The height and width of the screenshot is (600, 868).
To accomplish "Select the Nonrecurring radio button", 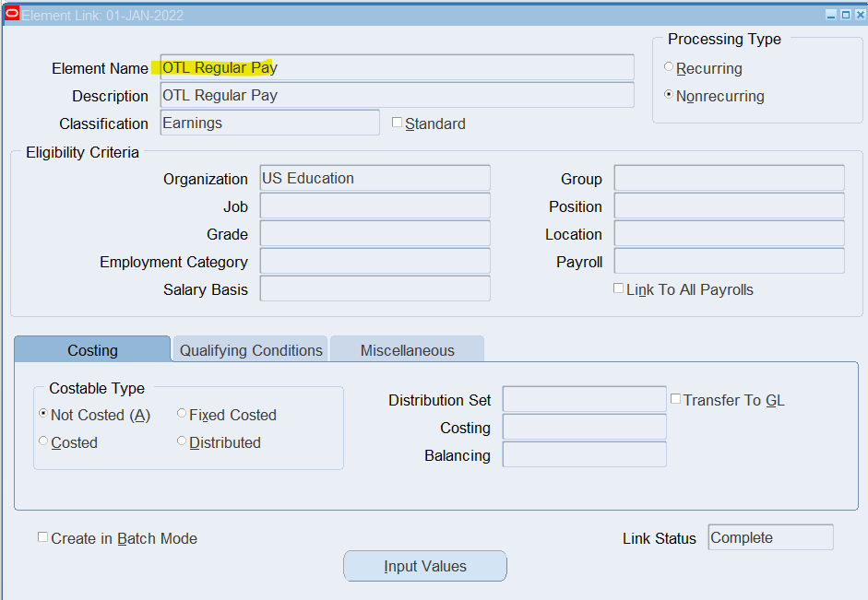I will click(669, 95).
